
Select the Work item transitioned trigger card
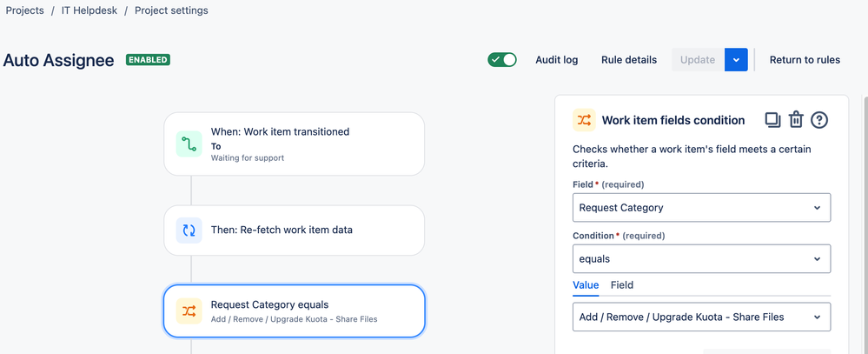pos(294,144)
